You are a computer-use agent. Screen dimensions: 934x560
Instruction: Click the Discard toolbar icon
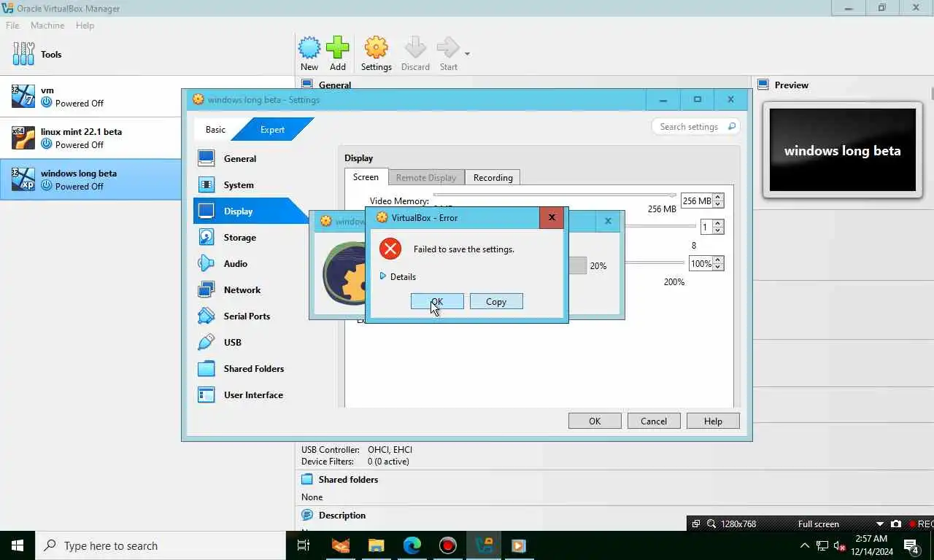[x=415, y=54]
